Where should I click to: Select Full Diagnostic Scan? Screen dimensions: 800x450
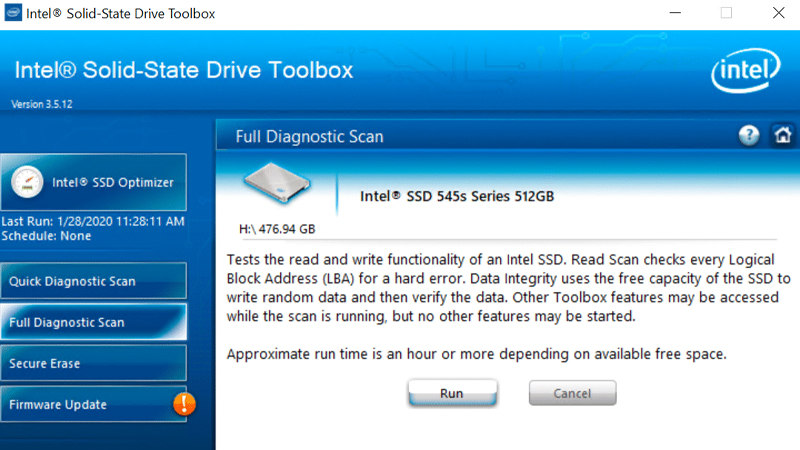click(94, 322)
